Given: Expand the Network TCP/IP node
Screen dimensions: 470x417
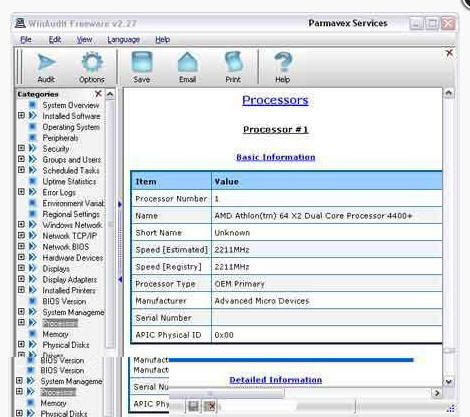Looking at the screenshot, I should [21, 235].
